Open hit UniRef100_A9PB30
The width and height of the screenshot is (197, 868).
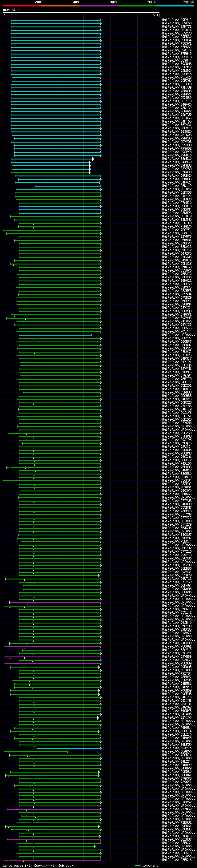point(177,37)
